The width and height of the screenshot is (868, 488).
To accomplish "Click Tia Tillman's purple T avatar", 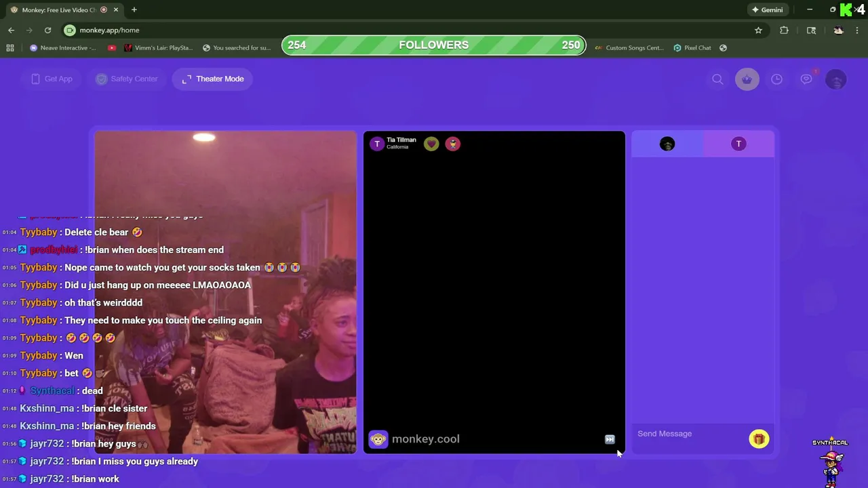I will click(x=377, y=144).
